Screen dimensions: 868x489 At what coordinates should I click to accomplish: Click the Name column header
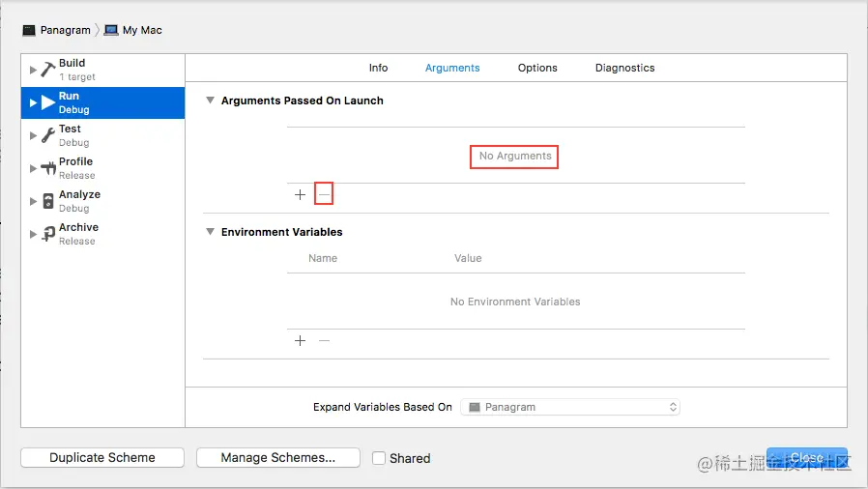coord(323,258)
